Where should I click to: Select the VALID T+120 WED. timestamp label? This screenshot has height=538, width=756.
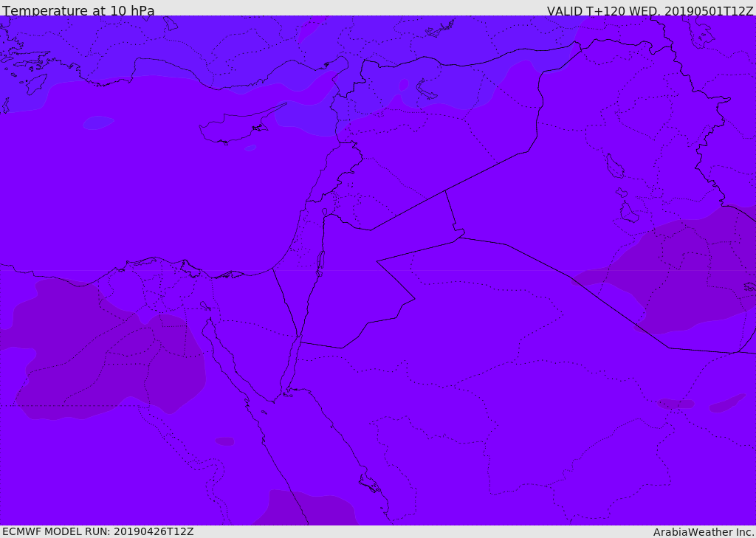(x=650, y=10)
